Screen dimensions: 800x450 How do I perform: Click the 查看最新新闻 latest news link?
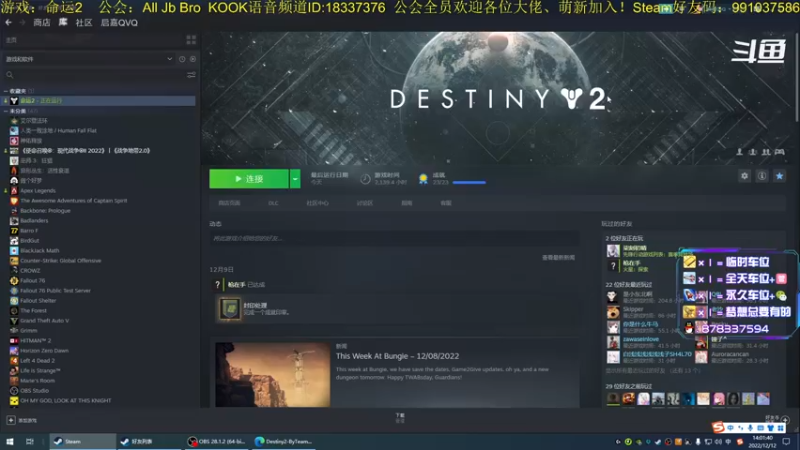(558, 258)
